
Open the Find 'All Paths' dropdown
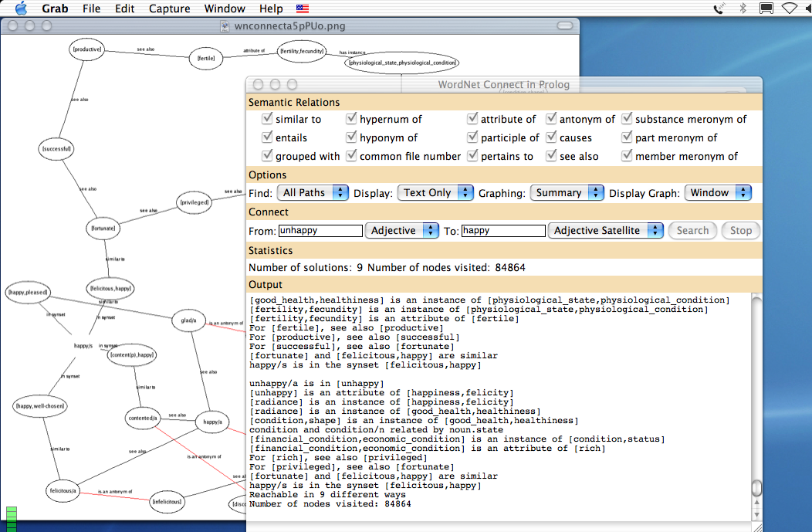coord(314,193)
